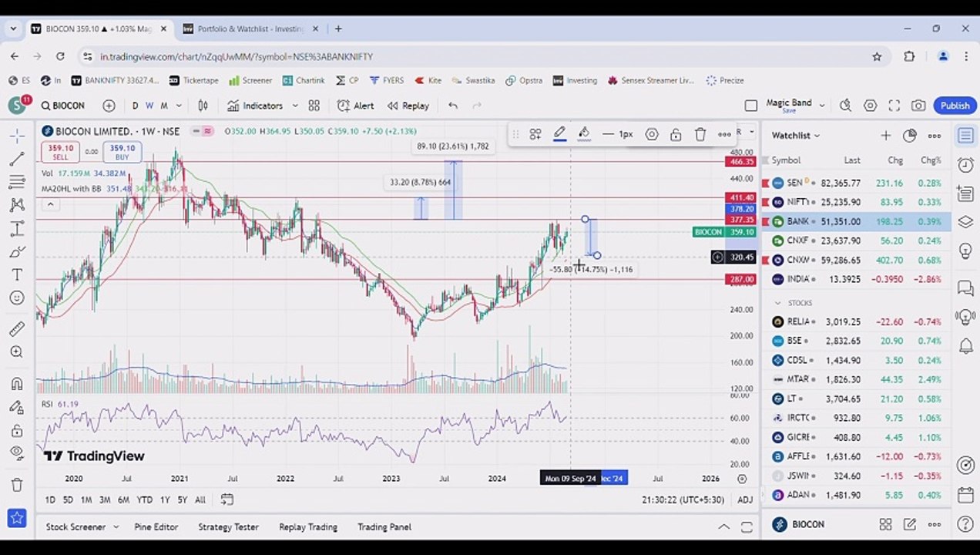The width and height of the screenshot is (980, 555).
Task: Take a chart snapshot with camera
Action: [918, 106]
